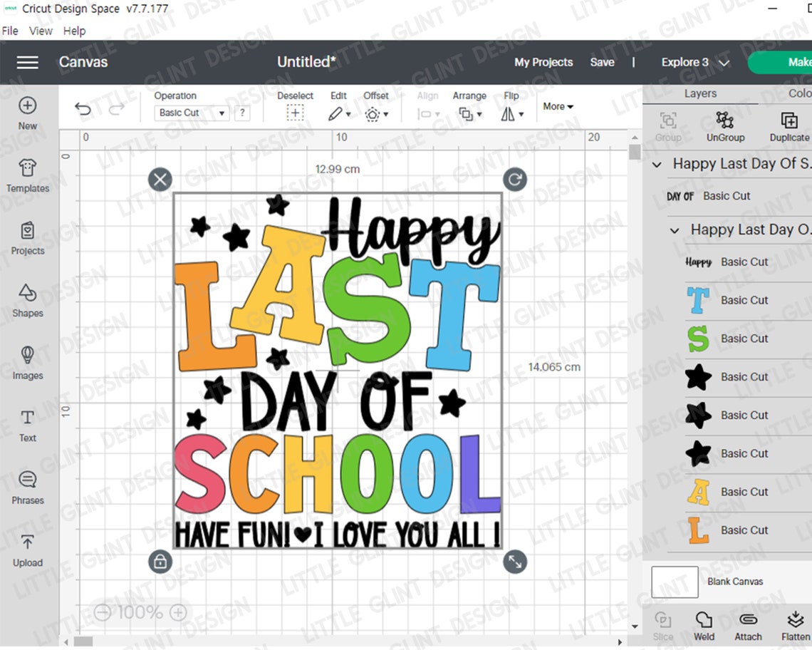Viewport: 812px width, 650px height.
Task: Save the Untitled project
Action: (x=602, y=63)
